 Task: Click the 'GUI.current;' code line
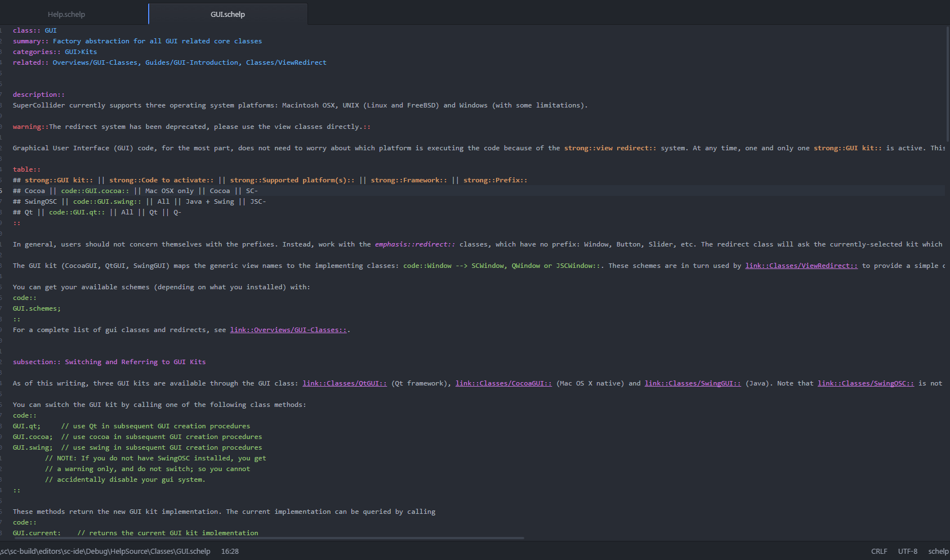coord(135,533)
